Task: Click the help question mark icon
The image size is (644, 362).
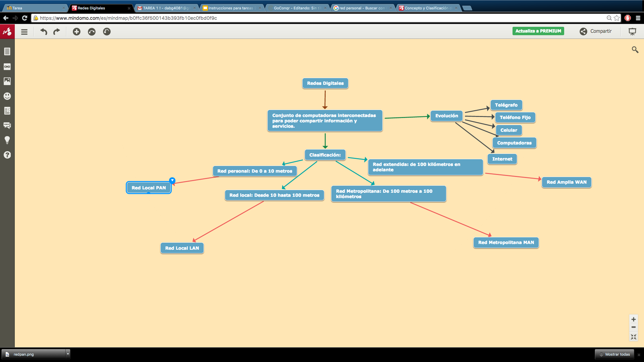Action: 7,155
